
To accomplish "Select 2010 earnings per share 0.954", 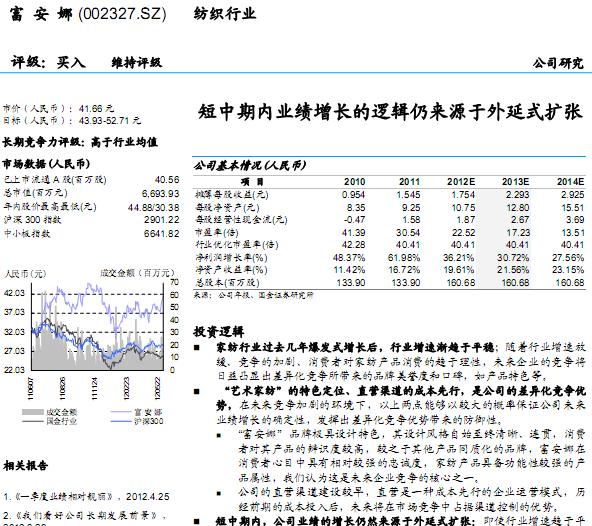I will [x=353, y=195].
